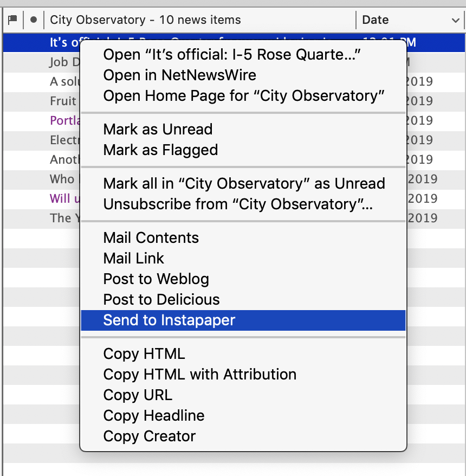Viewport: 466px width, 476px height.
Task: Select Post to Weblog
Action: 243,279
